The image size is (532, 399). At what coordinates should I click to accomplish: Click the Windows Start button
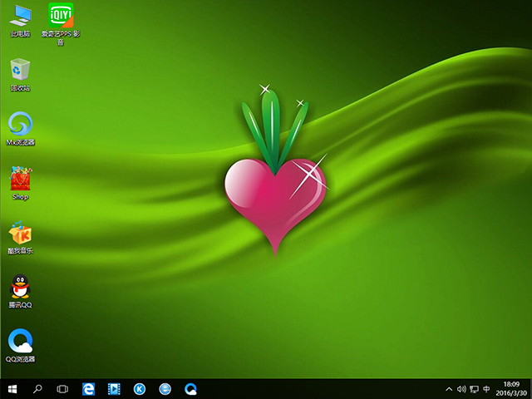[x=12, y=388]
